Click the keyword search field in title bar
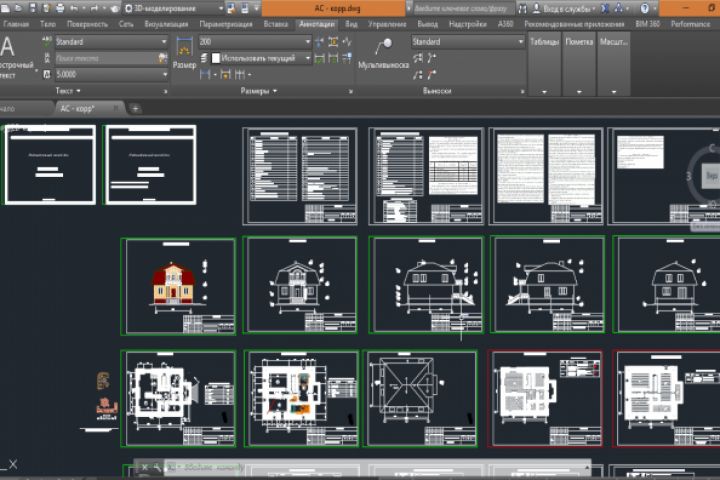This screenshot has height=480, width=720. click(x=463, y=8)
